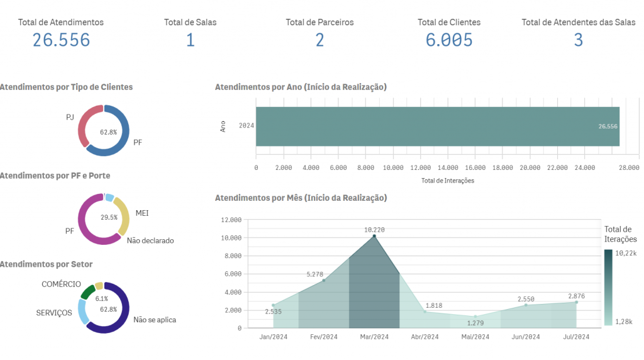
Task: Select the Mar/2024 peak data point
Action: click(374, 236)
